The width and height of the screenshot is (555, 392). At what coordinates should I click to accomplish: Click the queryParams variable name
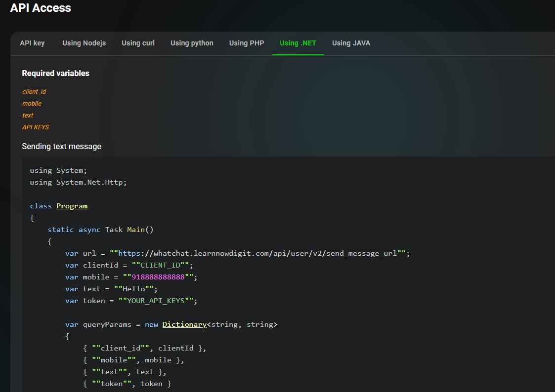tap(107, 324)
